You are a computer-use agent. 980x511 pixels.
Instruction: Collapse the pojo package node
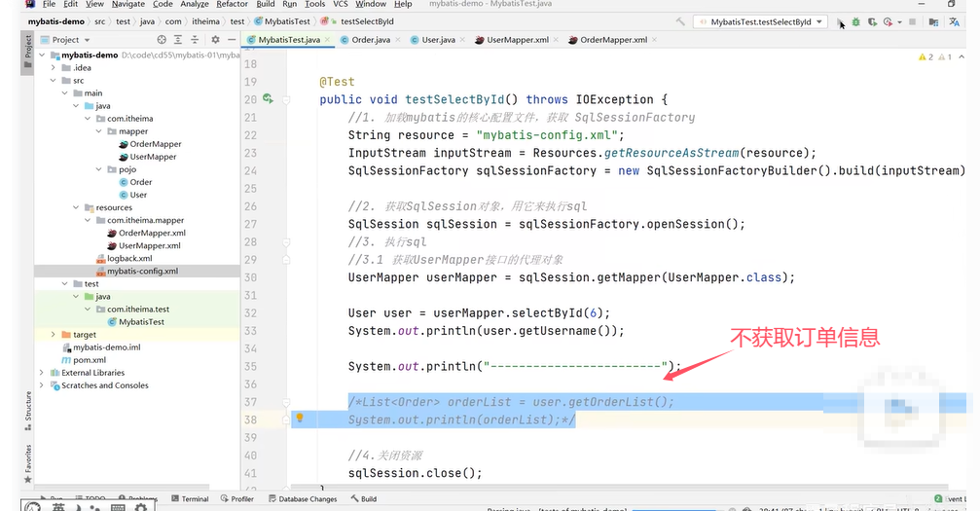pyautogui.click(x=98, y=169)
